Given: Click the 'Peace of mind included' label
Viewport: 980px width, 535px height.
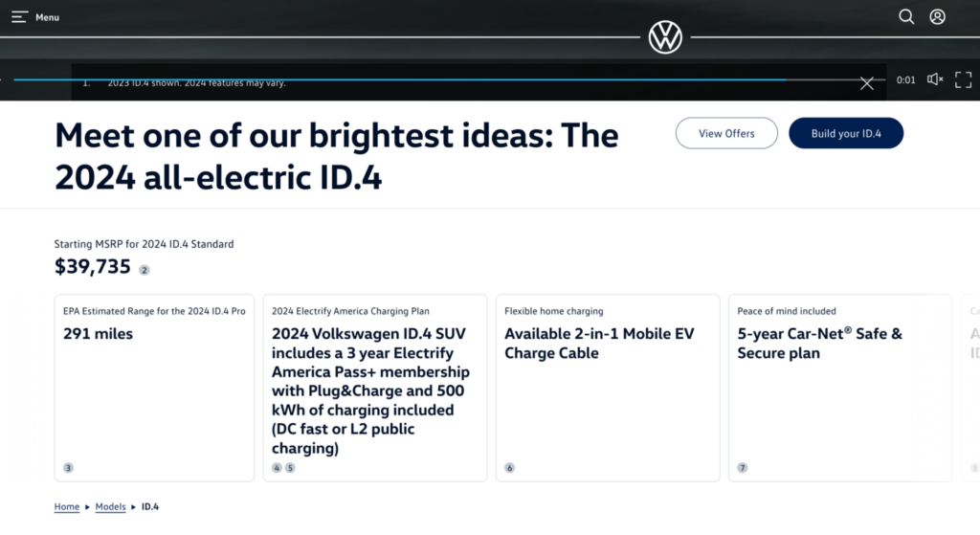Looking at the screenshot, I should coord(787,311).
